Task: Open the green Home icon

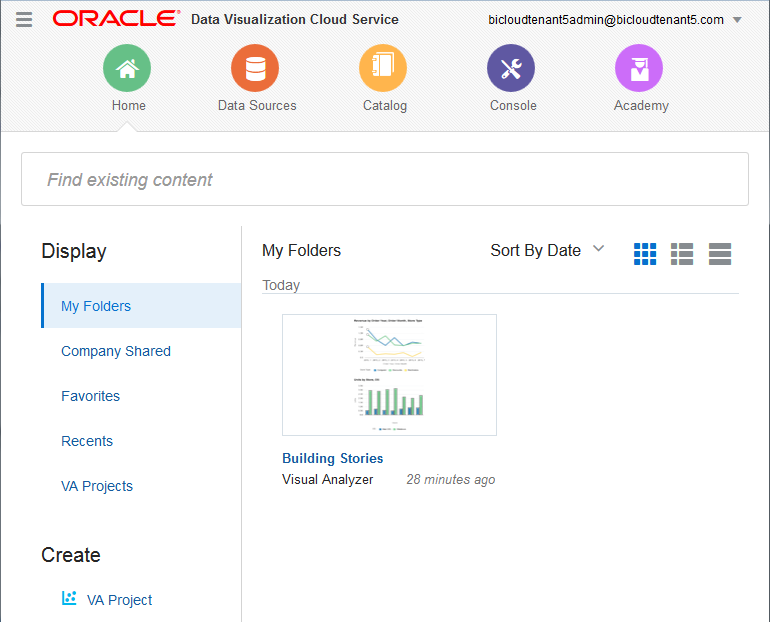Action: (x=127, y=68)
